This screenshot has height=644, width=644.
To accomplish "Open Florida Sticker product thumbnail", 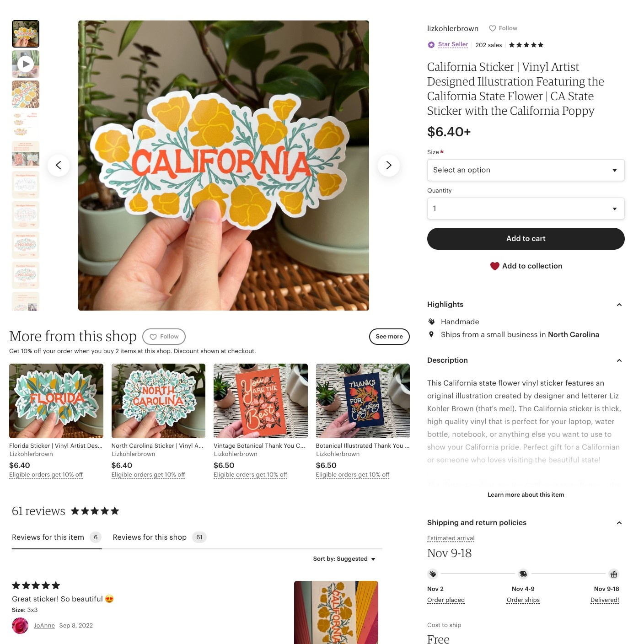I will click(x=56, y=401).
